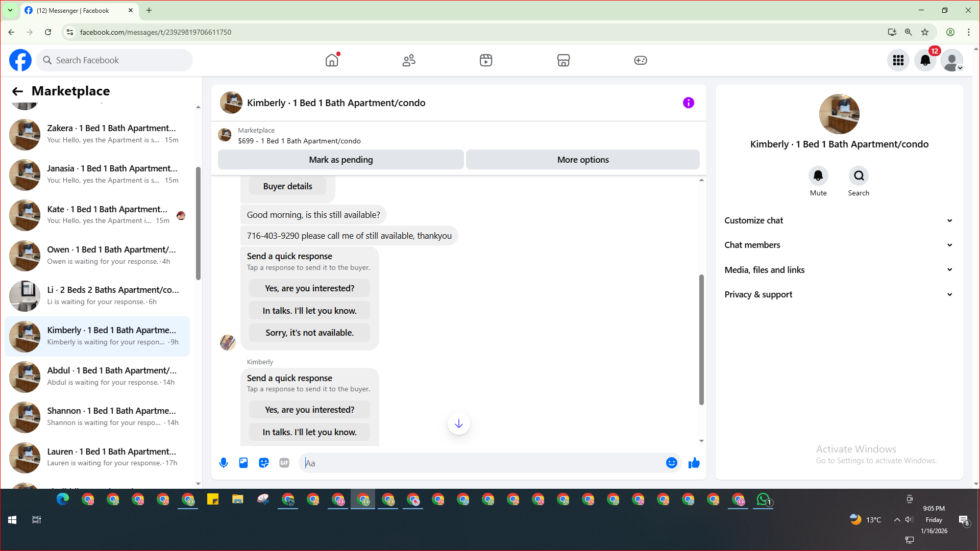Expand Media, files and links section
The width and height of the screenshot is (980, 551).
pos(839,270)
